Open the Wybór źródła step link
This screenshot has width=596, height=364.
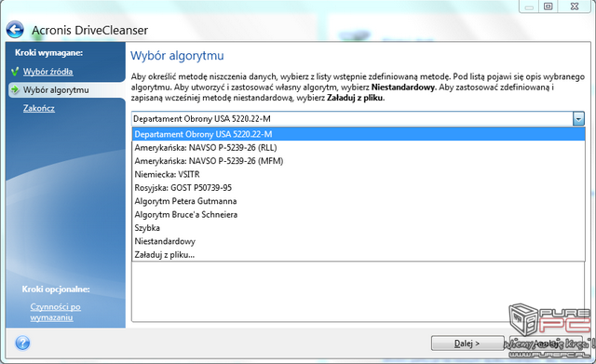point(47,72)
